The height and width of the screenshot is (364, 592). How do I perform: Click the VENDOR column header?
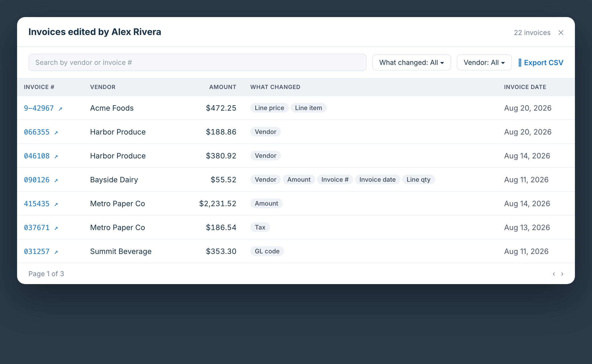tap(103, 87)
